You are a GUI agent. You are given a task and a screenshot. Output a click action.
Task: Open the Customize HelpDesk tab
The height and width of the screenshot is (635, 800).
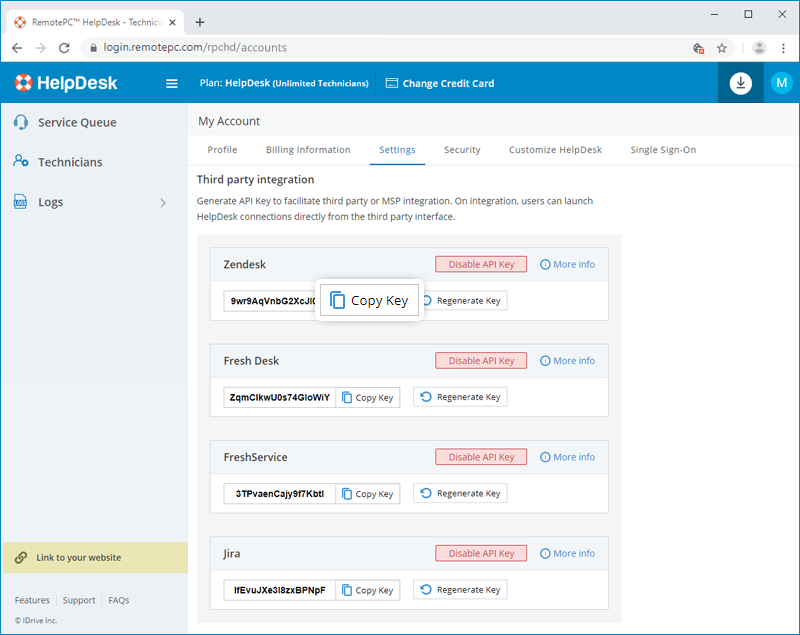tap(555, 150)
